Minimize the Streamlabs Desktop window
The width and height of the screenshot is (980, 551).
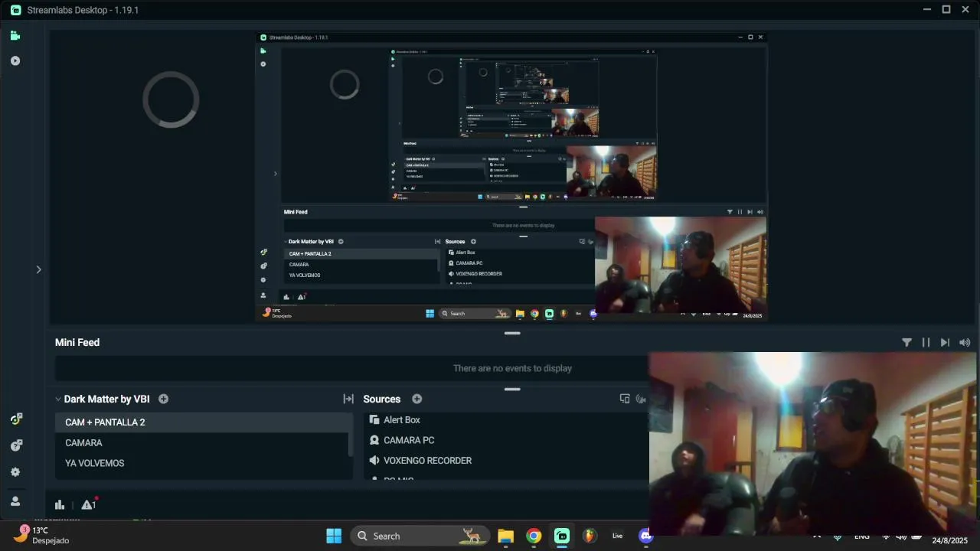coord(927,9)
